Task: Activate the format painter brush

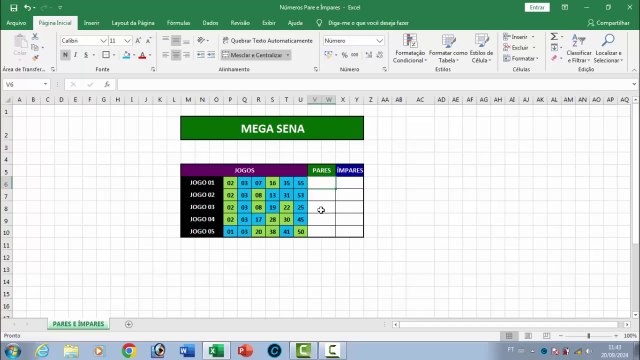Action: [35, 58]
